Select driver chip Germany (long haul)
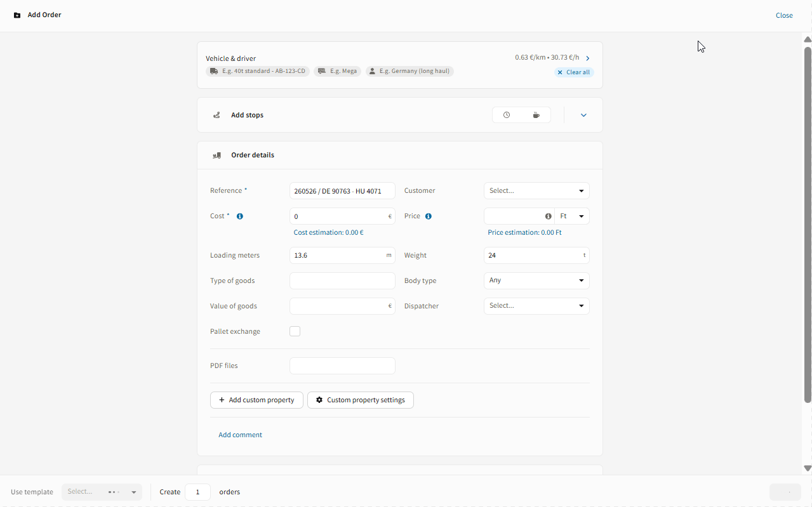812x507 pixels. [409, 71]
